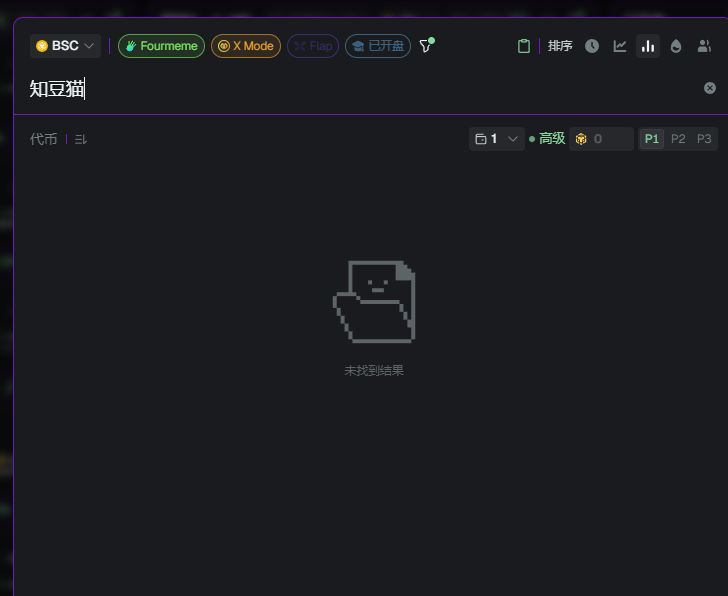Select the P3 preset tab
728x596 pixels.
pyautogui.click(x=704, y=139)
